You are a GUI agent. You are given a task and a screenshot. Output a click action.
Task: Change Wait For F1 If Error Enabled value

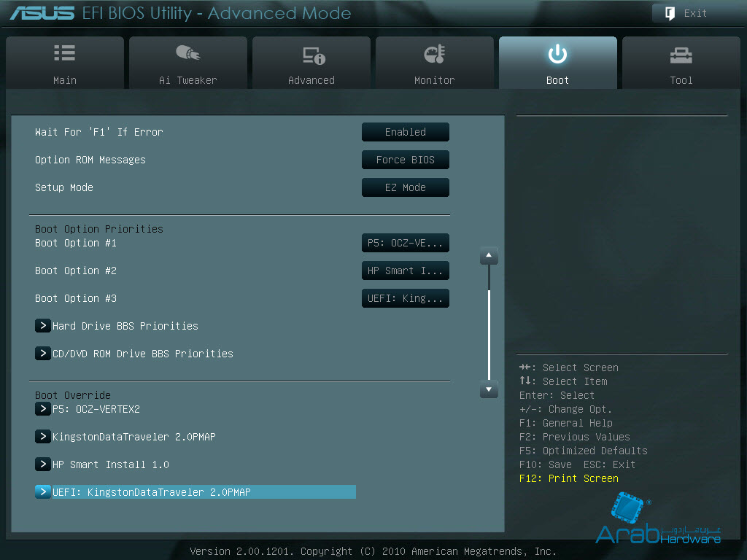pyautogui.click(x=406, y=132)
